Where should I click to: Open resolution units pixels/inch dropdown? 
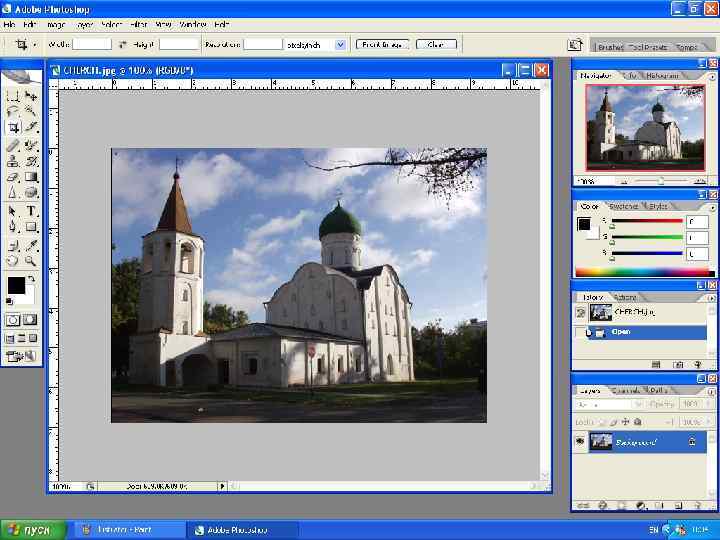(340, 45)
